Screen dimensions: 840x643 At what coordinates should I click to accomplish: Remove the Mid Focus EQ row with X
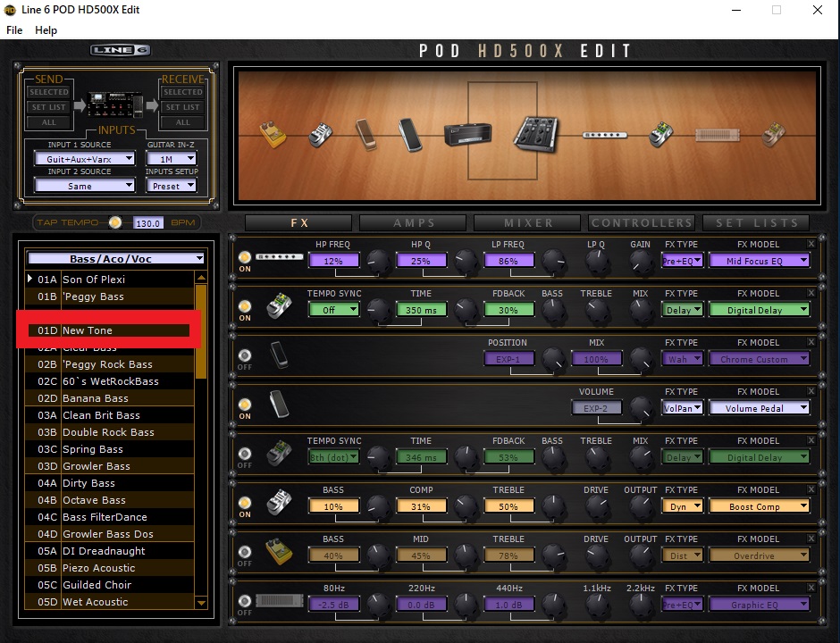click(x=811, y=244)
